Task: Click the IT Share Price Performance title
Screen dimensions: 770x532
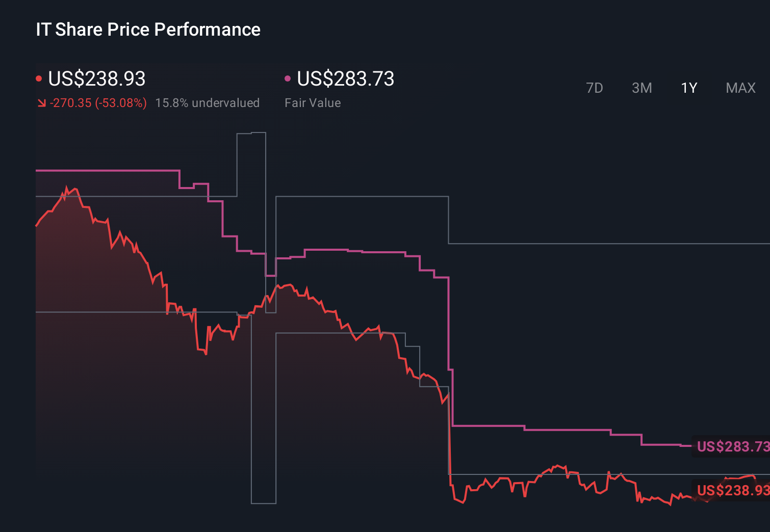Action: pos(147,29)
